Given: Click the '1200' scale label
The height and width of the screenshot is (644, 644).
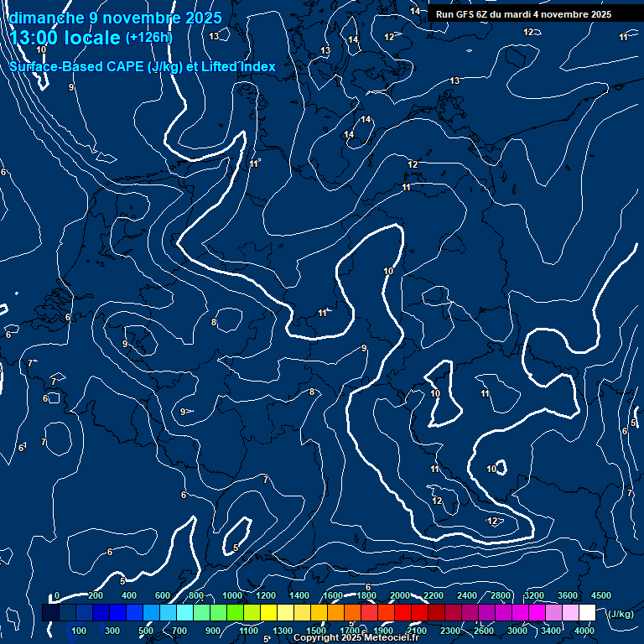Looking at the screenshot, I should click(x=266, y=595).
